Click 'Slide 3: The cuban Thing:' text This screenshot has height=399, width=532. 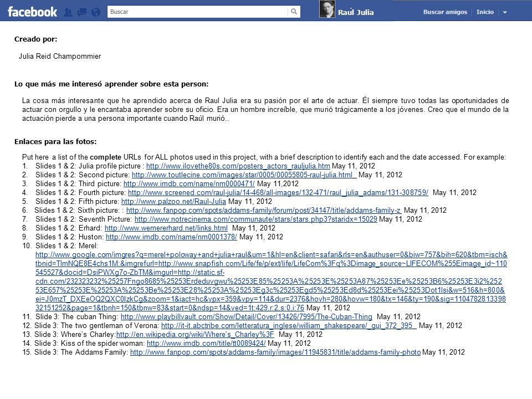pos(76,316)
